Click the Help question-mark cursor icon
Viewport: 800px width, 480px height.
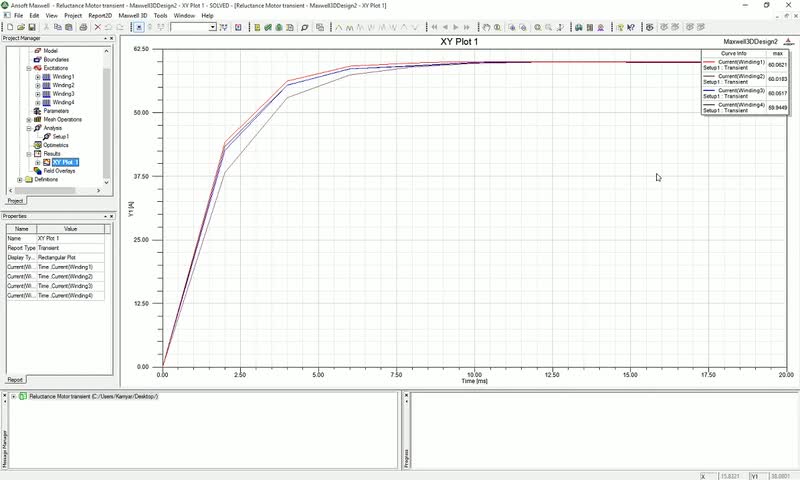[x=631, y=27]
